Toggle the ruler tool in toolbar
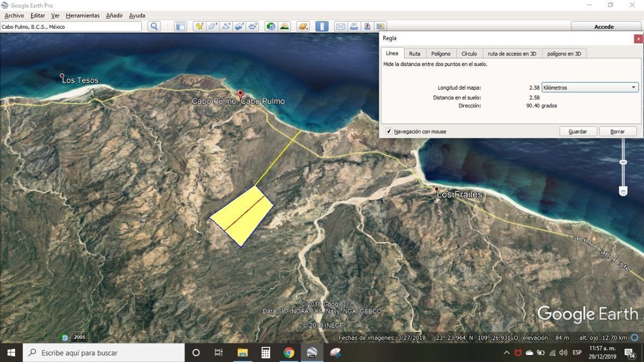This screenshot has width=644, height=362. coord(322,26)
